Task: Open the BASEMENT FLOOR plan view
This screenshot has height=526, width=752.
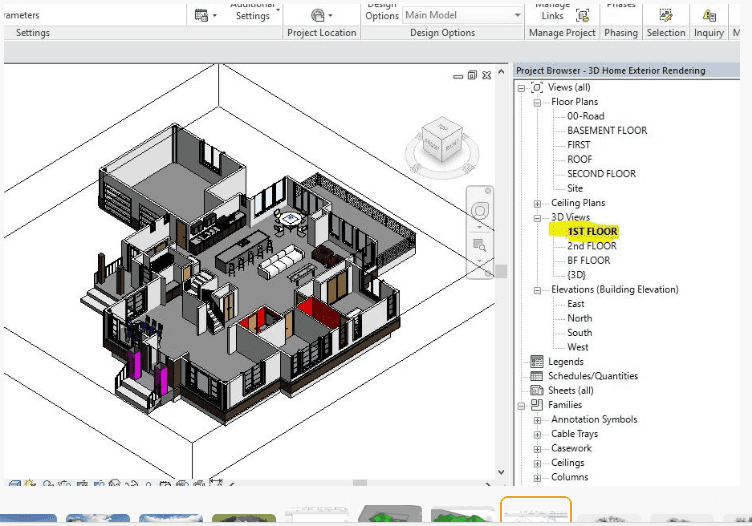Action: pyautogui.click(x=606, y=130)
